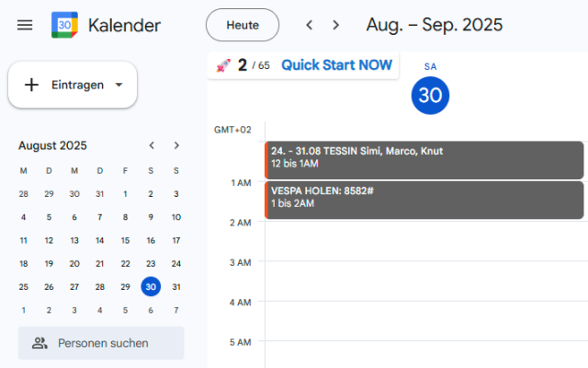Go to next period in header
The image size is (588, 368).
pyautogui.click(x=336, y=25)
